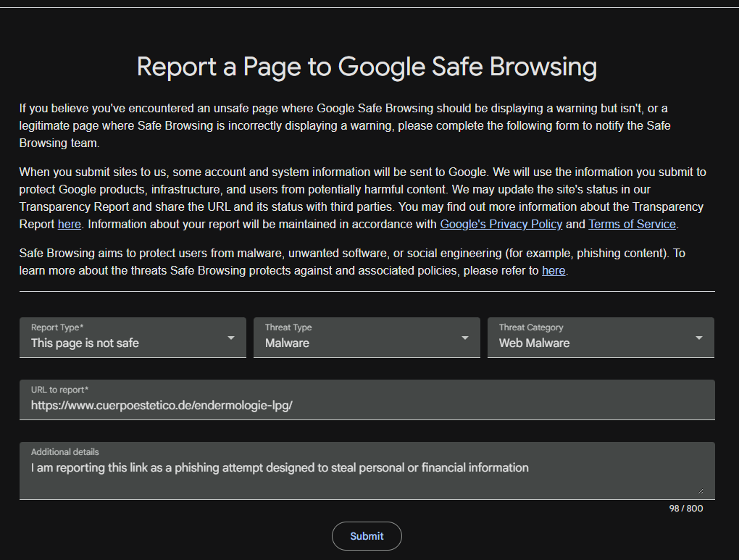The image size is (739, 560).
Task: Click the Additional details text area
Action: tap(367, 471)
